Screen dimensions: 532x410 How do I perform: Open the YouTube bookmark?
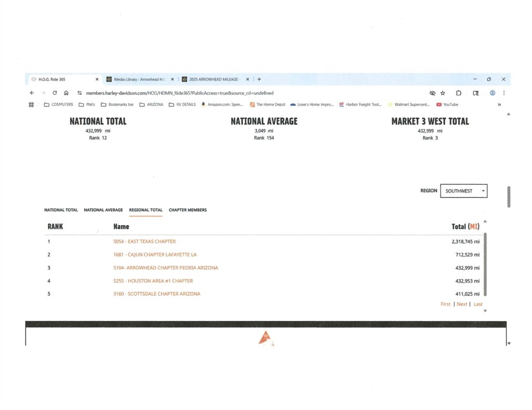pos(447,105)
